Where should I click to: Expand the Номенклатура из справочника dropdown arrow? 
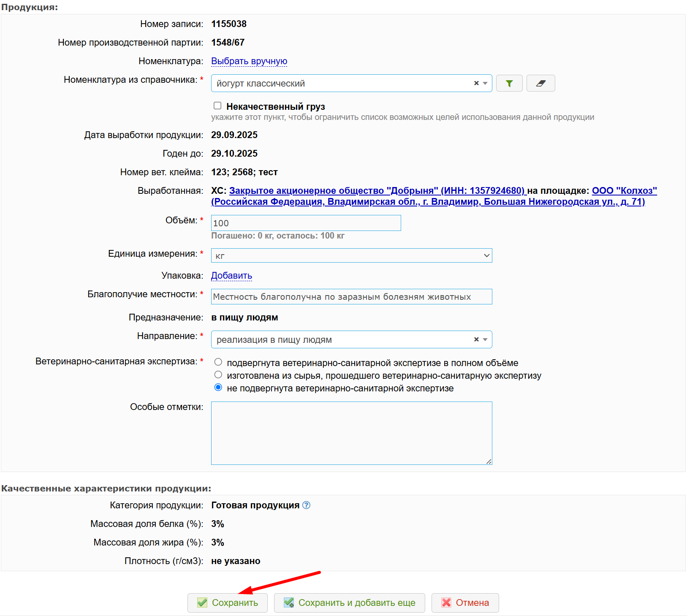[x=485, y=83]
